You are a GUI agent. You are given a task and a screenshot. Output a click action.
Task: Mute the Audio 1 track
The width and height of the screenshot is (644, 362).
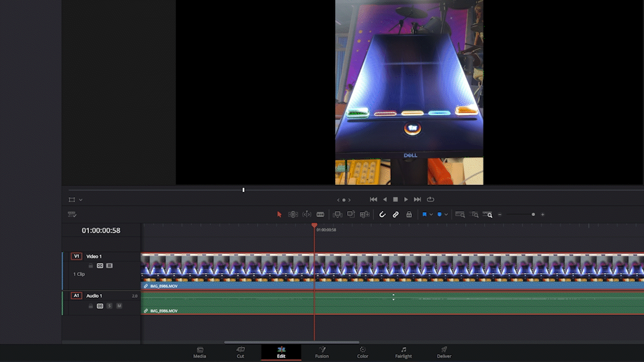click(119, 306)
